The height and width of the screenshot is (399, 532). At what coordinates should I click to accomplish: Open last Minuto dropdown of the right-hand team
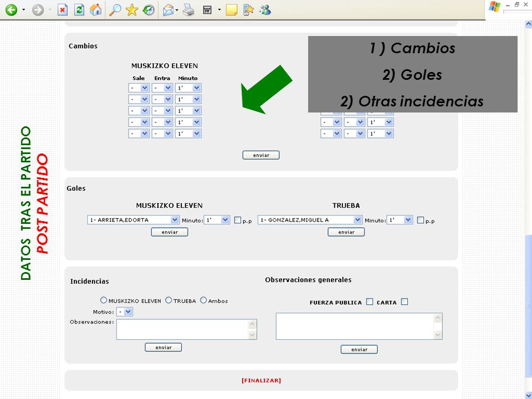coord(380,134)
